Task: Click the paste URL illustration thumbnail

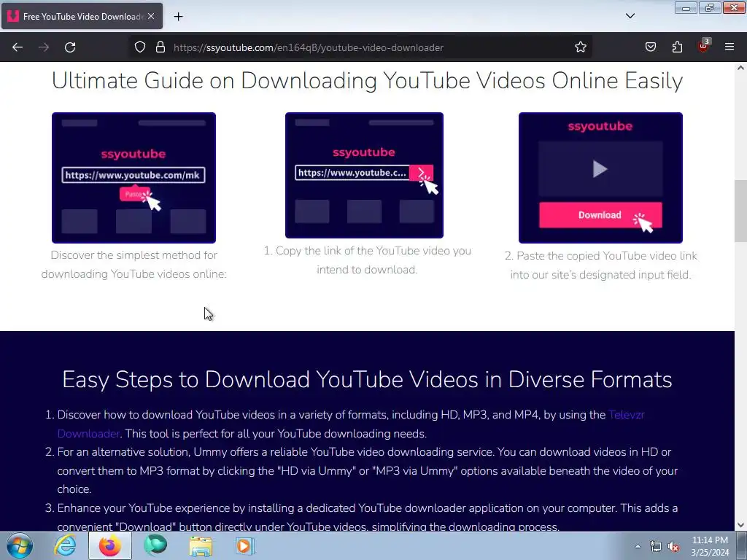Action: (x=134, y=178)
